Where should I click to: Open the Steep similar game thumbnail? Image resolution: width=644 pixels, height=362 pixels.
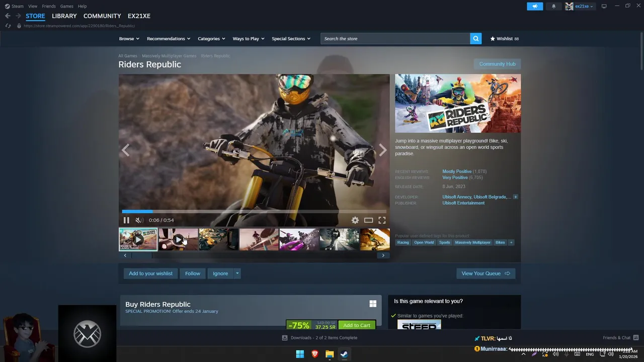419,324
